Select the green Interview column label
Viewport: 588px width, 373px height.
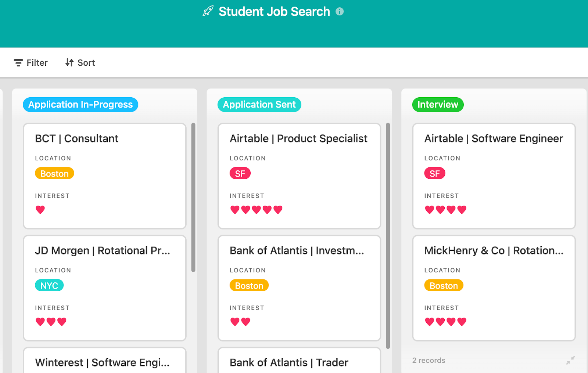click(x=438, y=105)
